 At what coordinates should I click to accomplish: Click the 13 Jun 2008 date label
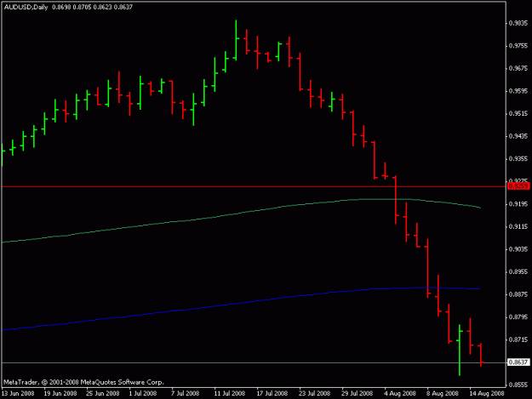[18, 394]
